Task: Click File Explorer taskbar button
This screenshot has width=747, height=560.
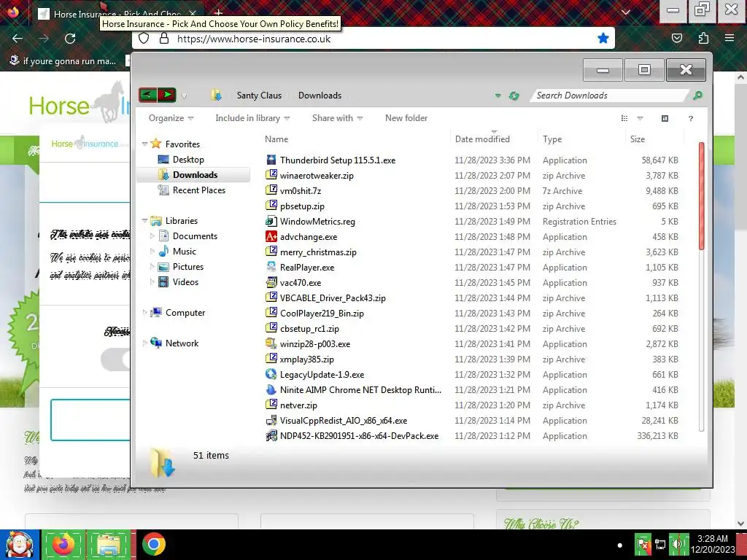Action: pos(109,544)
